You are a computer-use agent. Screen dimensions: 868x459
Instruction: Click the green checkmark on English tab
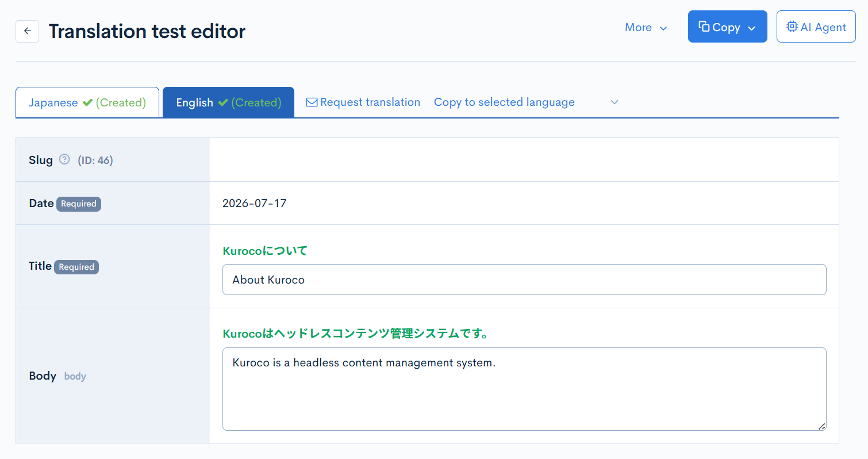pos(223,102)
